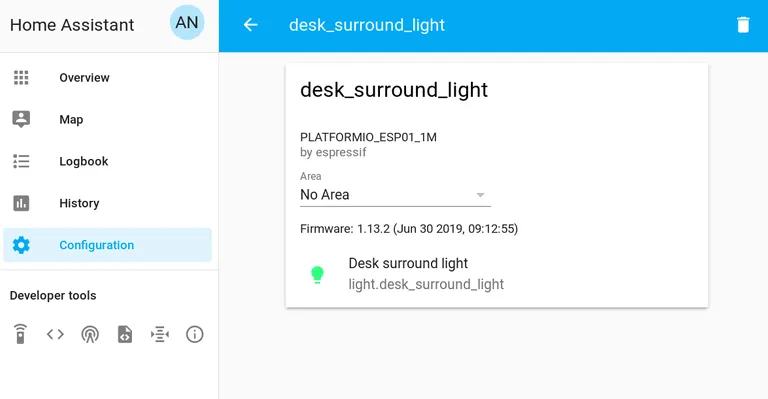
Task: Go back using the header arrow
Action: [250, 24]
